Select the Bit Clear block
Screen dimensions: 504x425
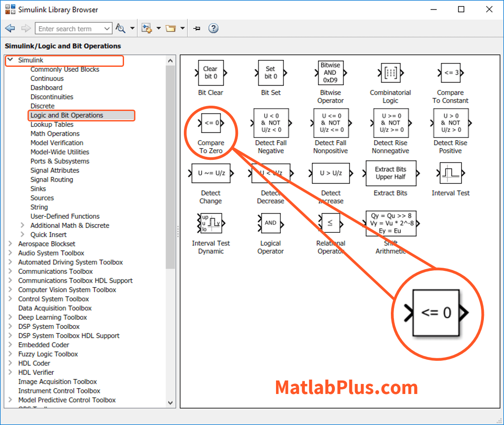pos(211,73)
